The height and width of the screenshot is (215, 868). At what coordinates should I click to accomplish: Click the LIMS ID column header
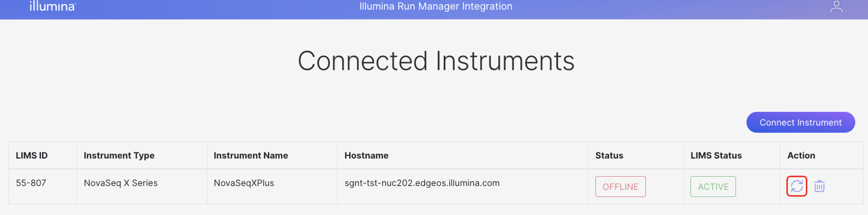(32, 155)
